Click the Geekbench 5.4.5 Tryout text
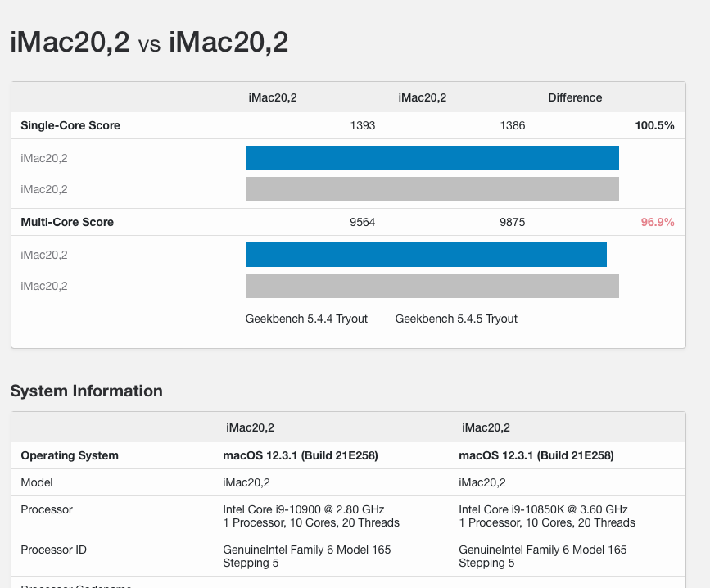 tap(456, 319)
